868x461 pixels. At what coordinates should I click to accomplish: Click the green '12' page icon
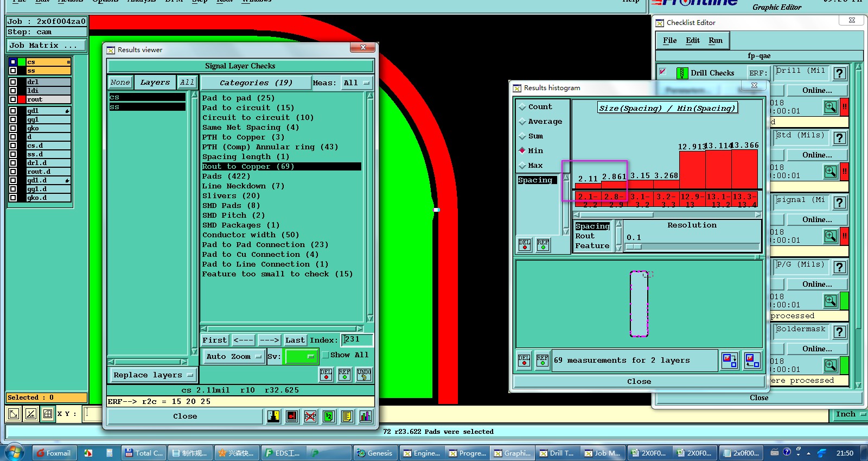(x=329, y=416)
